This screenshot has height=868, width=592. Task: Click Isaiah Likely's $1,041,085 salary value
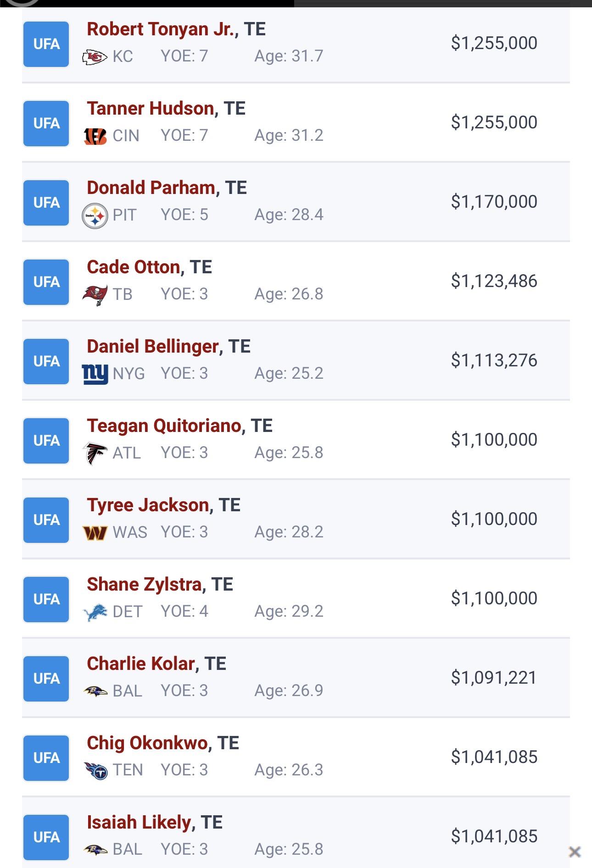click(494, 836)
